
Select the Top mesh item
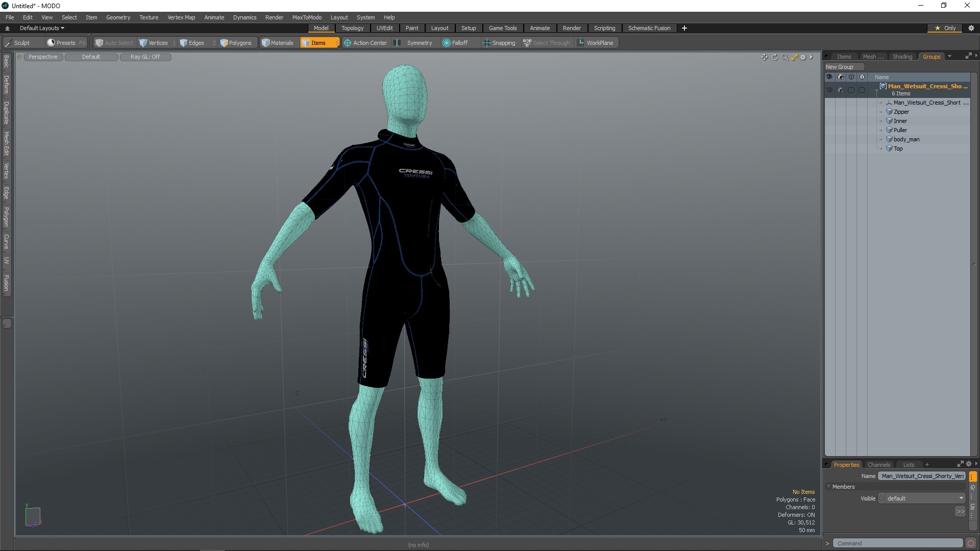[898, 148]
